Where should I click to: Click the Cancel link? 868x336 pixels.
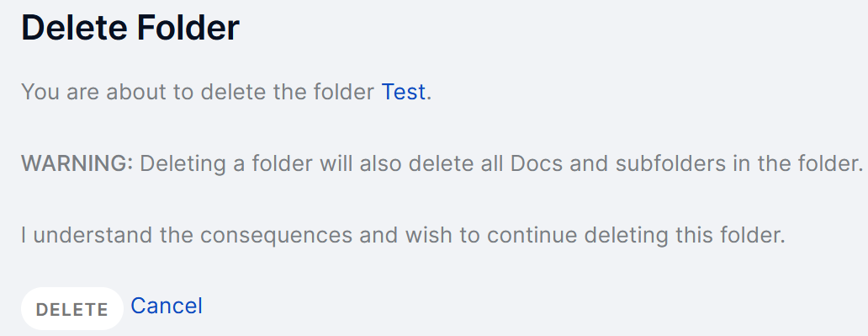tap(167, 306)
